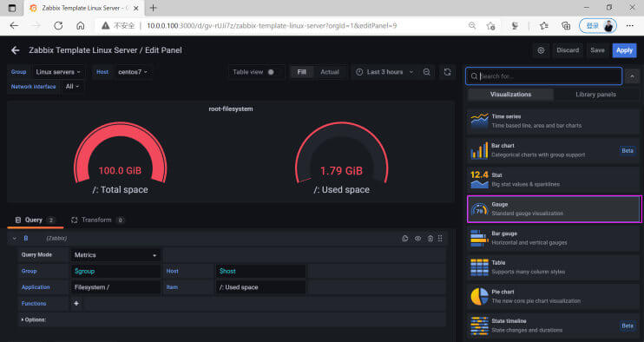Viewport: 644px width, 342px height.
Task: Open a new browser tab
Action: (154, 8)
